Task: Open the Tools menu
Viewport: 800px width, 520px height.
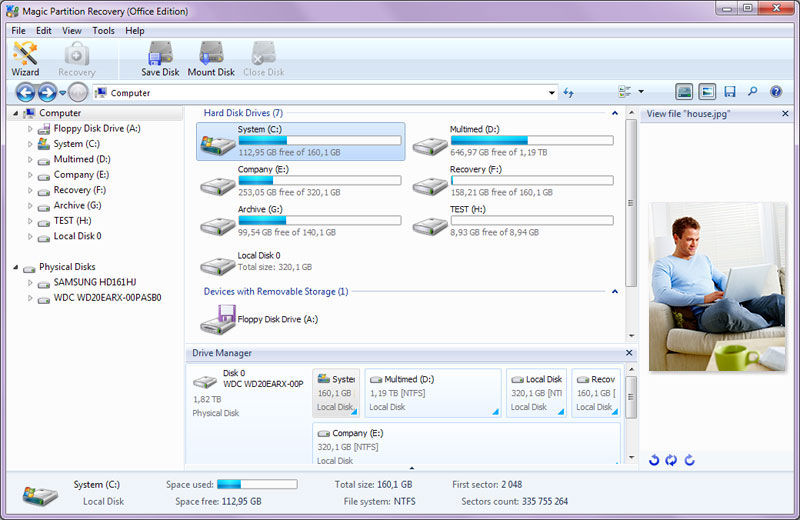Action: [x=104, y=31]
